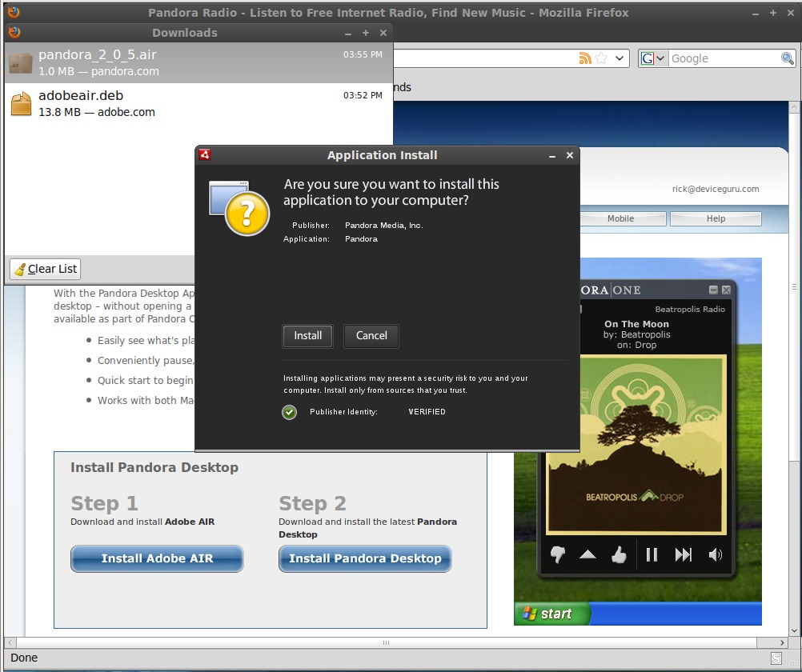
Task: Maximize the Firefox main window
Action: [x=773, y=13]
